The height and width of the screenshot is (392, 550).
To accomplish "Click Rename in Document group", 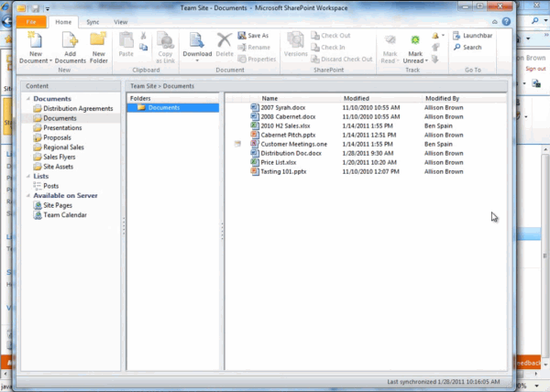I will [254, 48].
